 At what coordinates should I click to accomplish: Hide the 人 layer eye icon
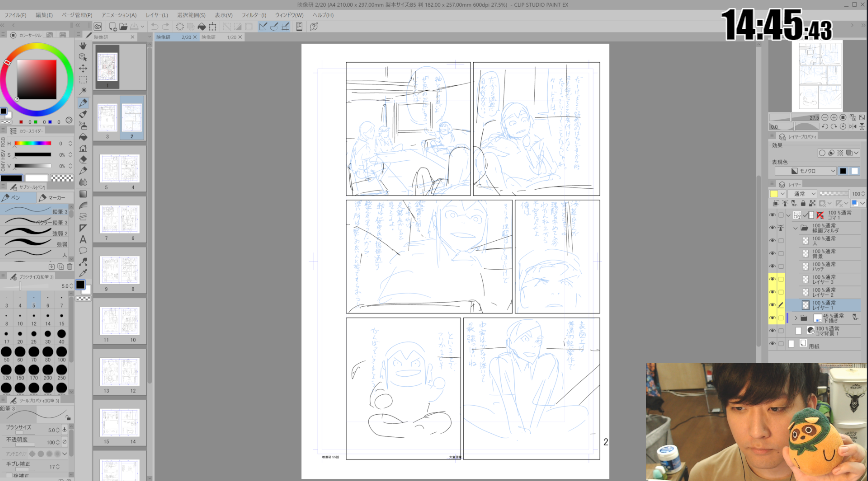(772, 241)
